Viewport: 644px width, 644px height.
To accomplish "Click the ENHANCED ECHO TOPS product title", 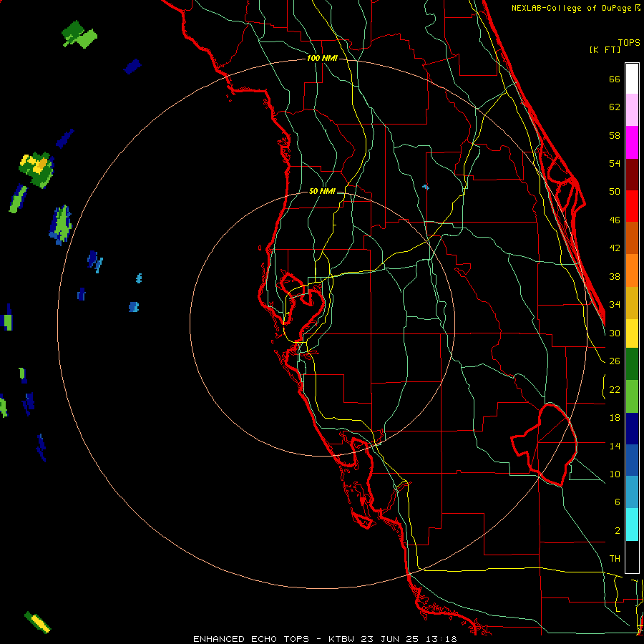I will pos(251,639).
